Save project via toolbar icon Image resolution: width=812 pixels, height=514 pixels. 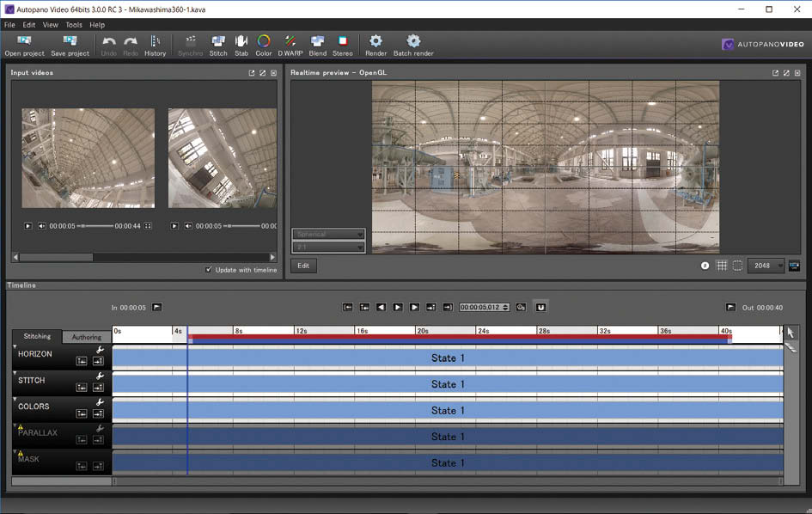pos(70,46)
